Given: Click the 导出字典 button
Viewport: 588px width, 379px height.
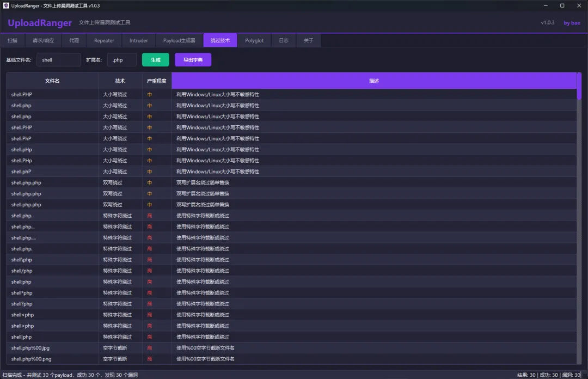Looking at the screenshot, I should pos(193,60).
